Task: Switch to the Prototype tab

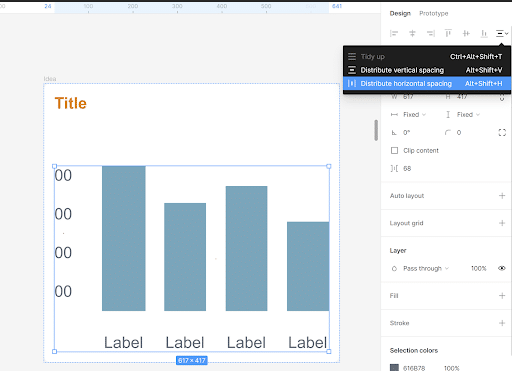Action: 434,13
